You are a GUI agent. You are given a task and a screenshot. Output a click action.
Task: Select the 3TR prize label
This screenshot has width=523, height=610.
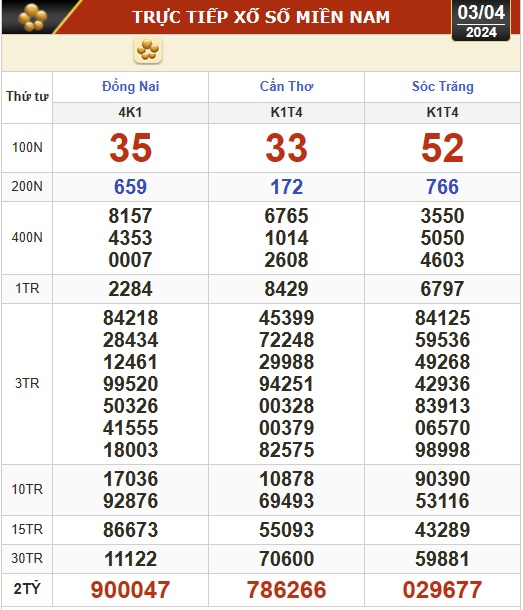[x=27, y=384]
